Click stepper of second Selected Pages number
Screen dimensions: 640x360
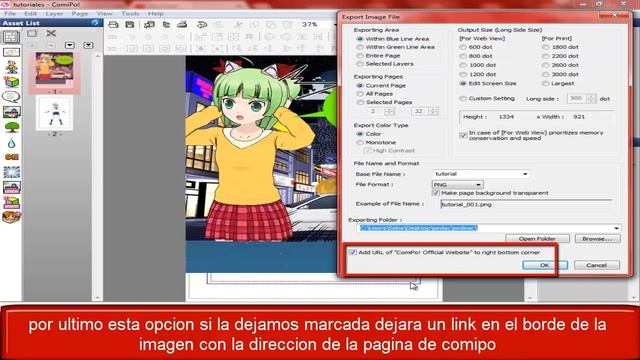pyautogui.click(x=433, y=111)
